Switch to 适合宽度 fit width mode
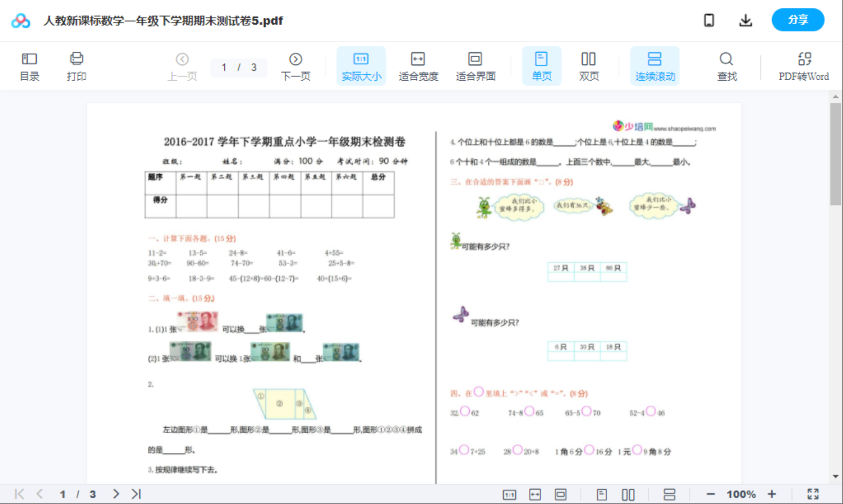Screen dimensions: 843x504 pos(418,65)
